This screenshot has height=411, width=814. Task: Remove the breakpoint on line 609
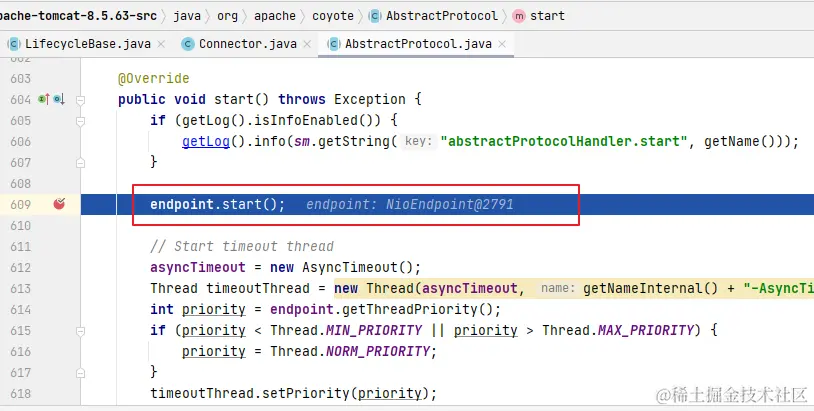[x=59, y=204]
